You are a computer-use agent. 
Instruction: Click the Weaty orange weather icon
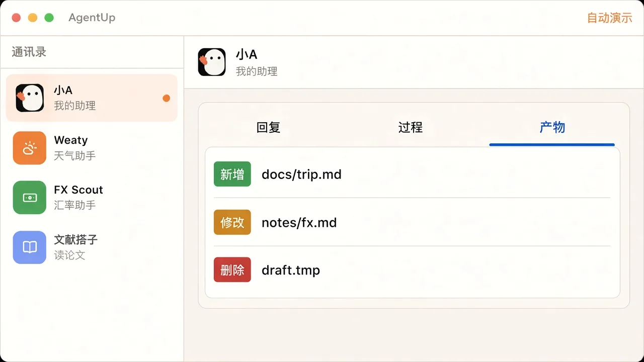click(30, 148)
